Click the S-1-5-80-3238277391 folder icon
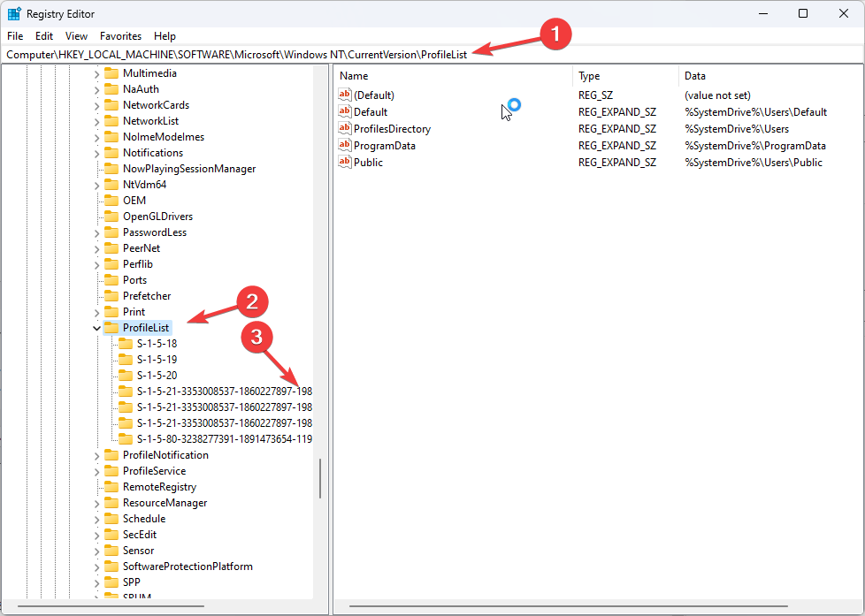The image size is (865, 616). click(x=126, y=439)
